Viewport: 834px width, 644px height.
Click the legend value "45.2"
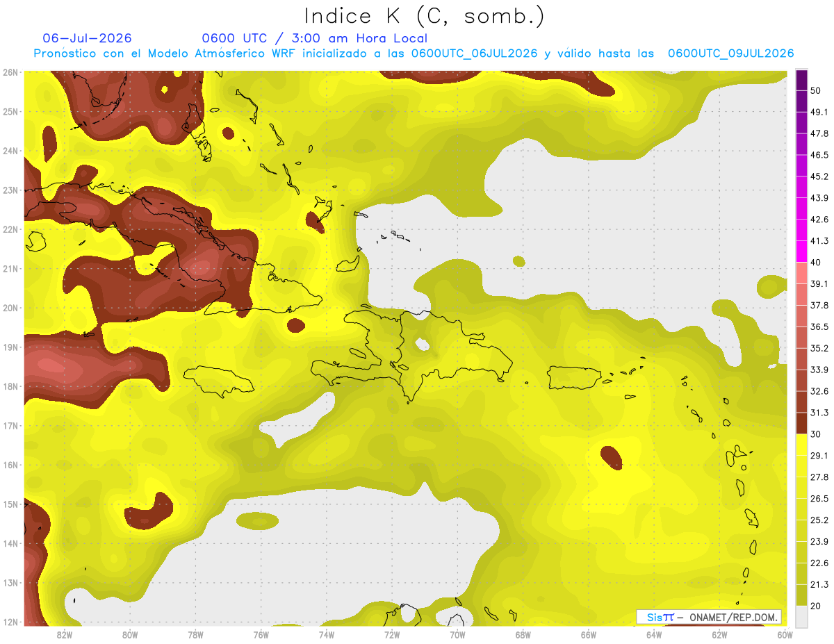click(820, 176)
